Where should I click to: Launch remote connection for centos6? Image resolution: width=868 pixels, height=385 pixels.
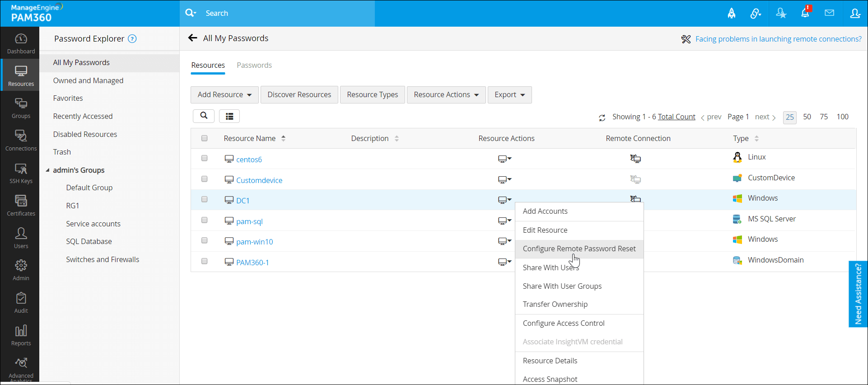point(635,159)
